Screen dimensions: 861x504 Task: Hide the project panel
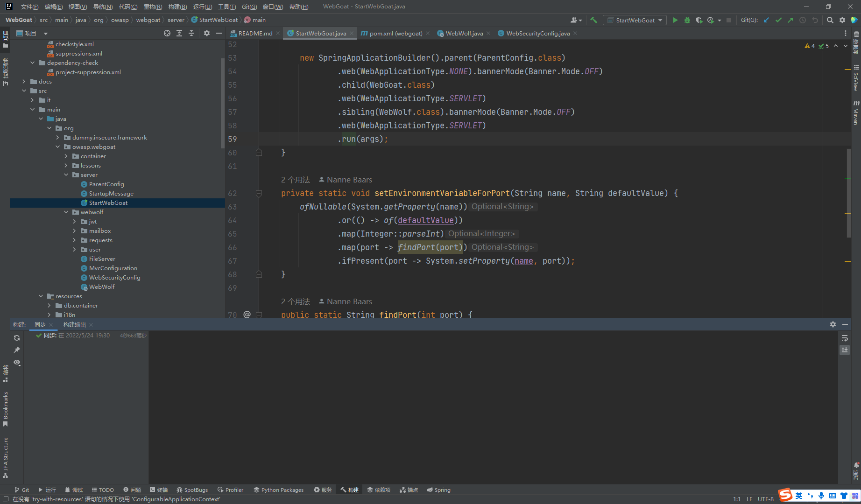coord(219,33)
